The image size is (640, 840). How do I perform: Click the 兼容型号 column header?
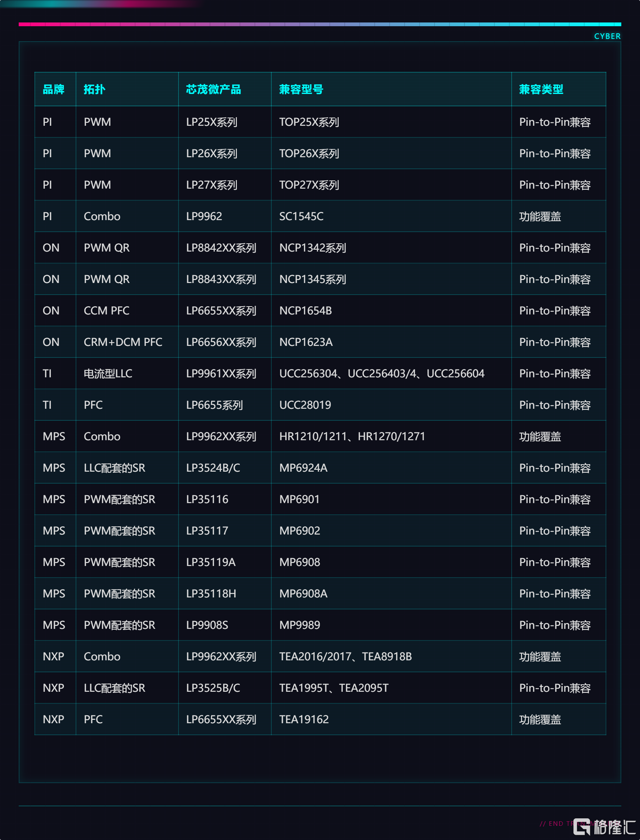[301, 89]
